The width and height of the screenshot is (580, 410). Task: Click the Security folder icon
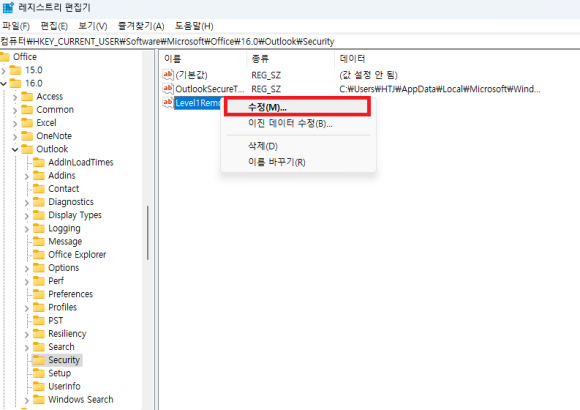[x=38, y=360]
